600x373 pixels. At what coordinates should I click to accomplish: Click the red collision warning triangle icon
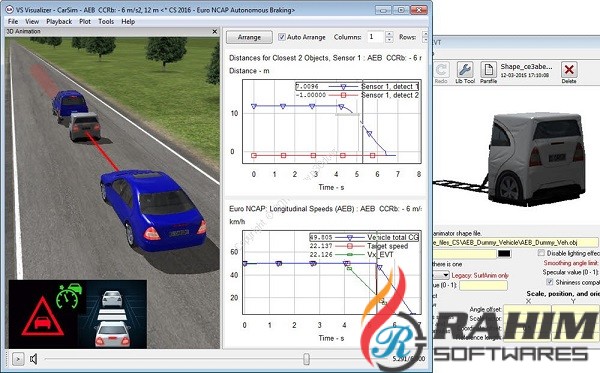(42, 317)
